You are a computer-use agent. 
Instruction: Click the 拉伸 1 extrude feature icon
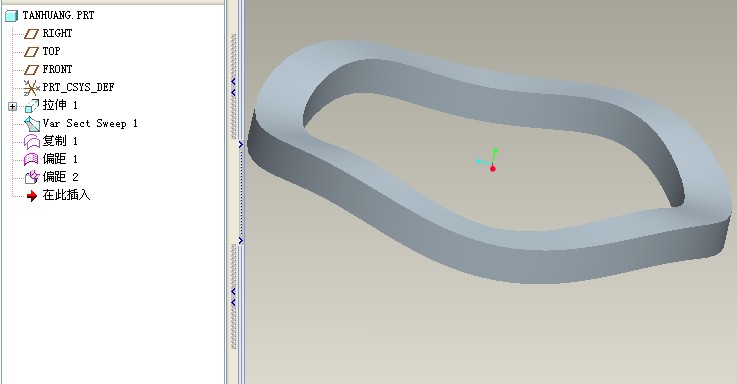pos(32,106)
